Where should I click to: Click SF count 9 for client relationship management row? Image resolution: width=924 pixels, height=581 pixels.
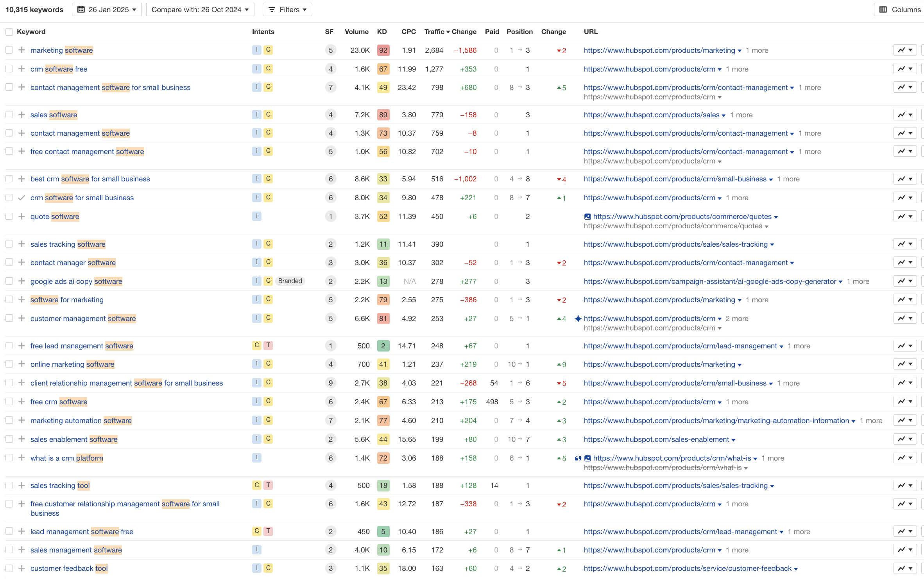coord(331,383)
